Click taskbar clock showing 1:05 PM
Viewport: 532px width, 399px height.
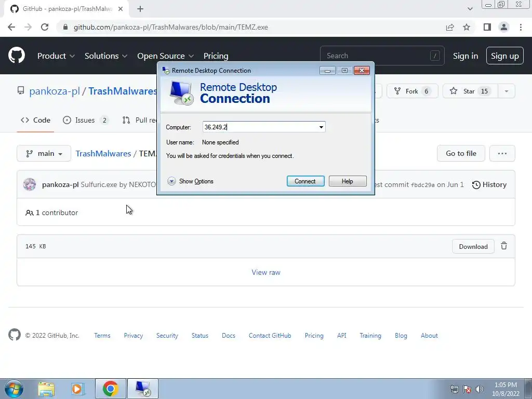click(x=506, y=389)
